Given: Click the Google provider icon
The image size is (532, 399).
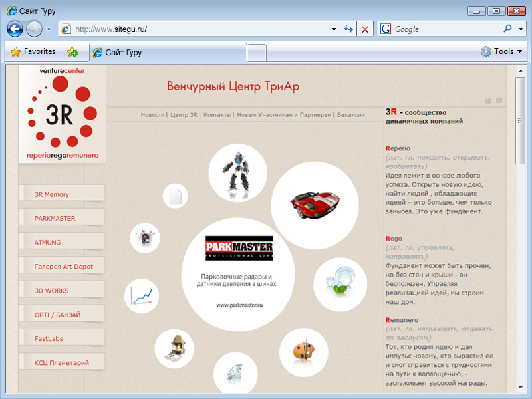Looking at the screenshot, I should coord(386,29).
